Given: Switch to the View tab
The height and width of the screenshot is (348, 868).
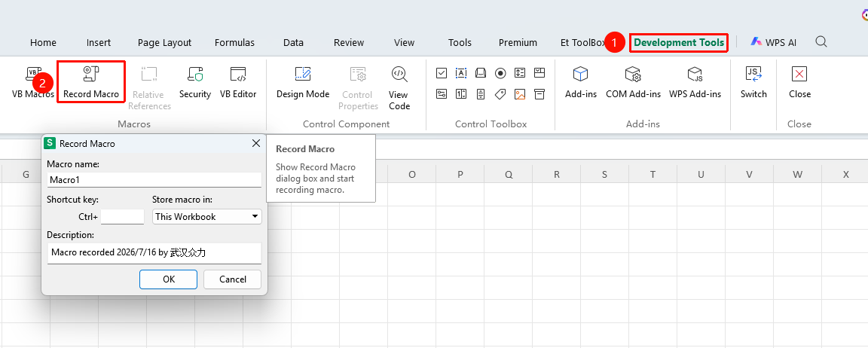Looking at the screenshot, I should click(404, 43).
